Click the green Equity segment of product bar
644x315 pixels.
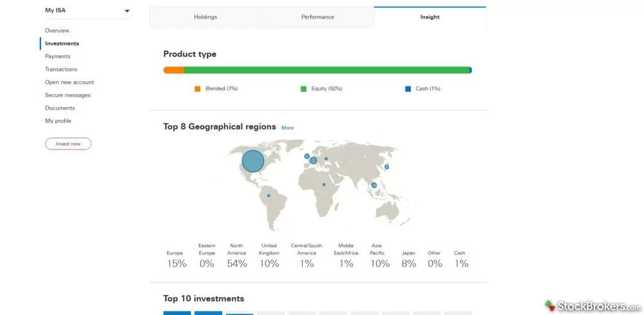pos(327,70)
